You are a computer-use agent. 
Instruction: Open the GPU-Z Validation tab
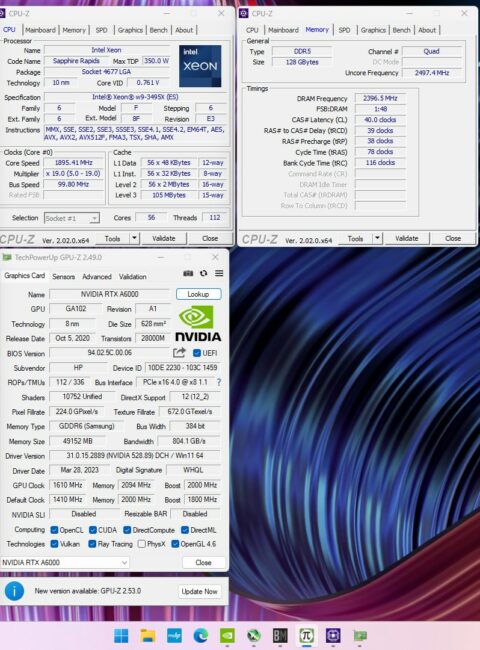click(133, 276)
